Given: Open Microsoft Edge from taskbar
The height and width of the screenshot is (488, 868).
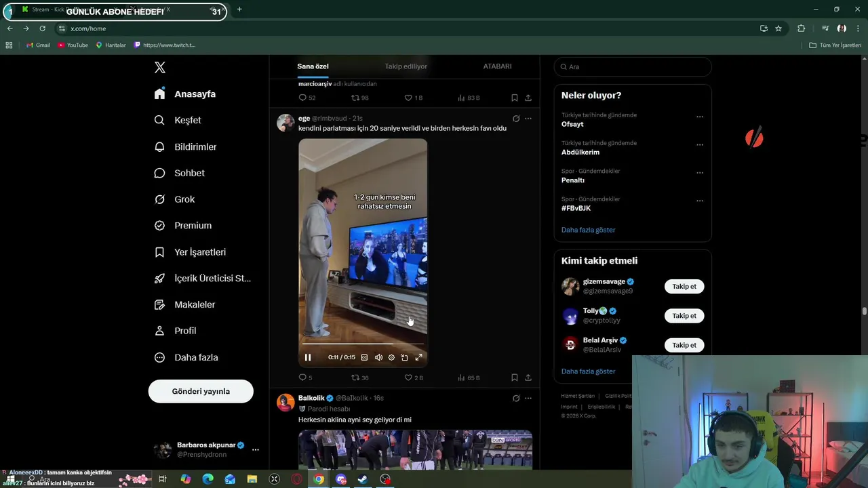Looking at the screenshot, I should click(x=208, y=479).
